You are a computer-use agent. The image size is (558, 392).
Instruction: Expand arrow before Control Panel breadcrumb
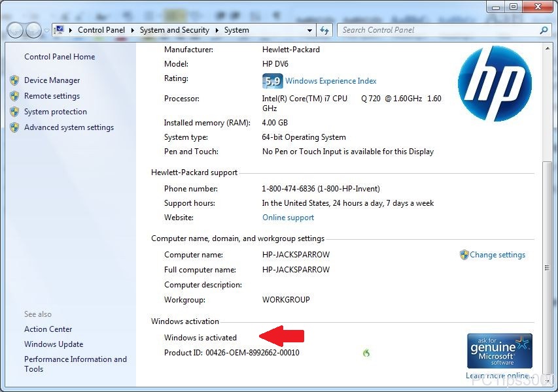71,30
